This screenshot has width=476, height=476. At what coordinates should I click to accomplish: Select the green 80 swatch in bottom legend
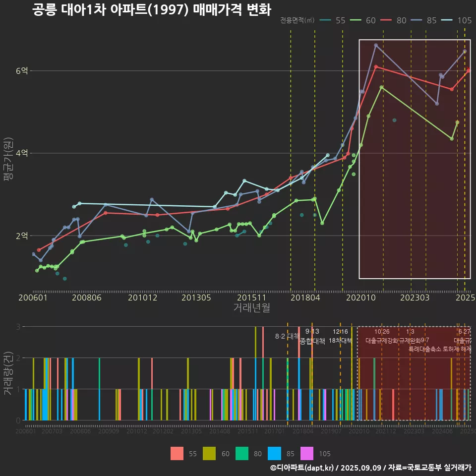pyautogui.click(x=242, y=453)
